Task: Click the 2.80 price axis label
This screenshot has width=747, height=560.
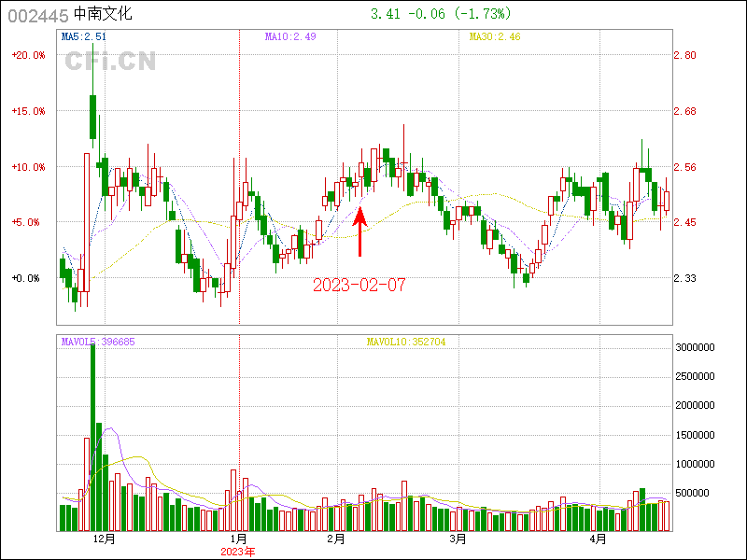Action: 685,55
